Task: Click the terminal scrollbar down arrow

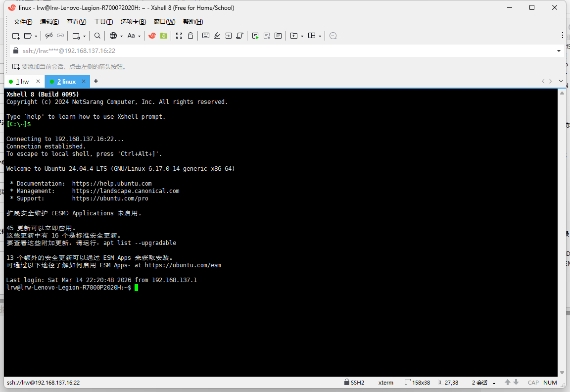Action: [x=562, y=372]
